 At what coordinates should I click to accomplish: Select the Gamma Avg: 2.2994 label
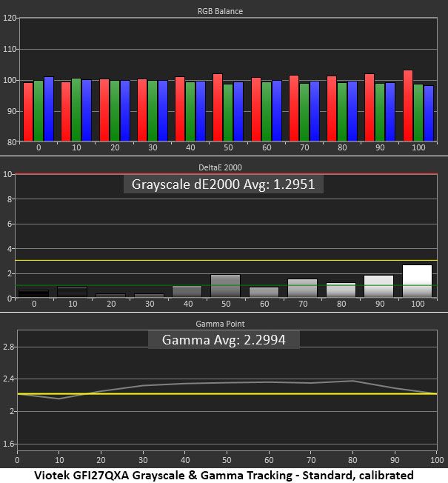[224, 340]
